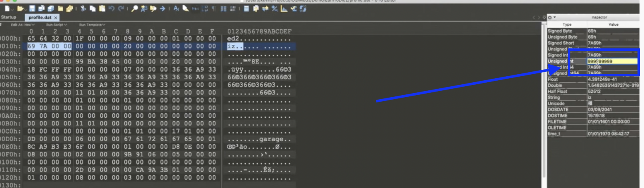Select the profile.dat tab
The image size is (644, 188).
[x=40, y=18]
